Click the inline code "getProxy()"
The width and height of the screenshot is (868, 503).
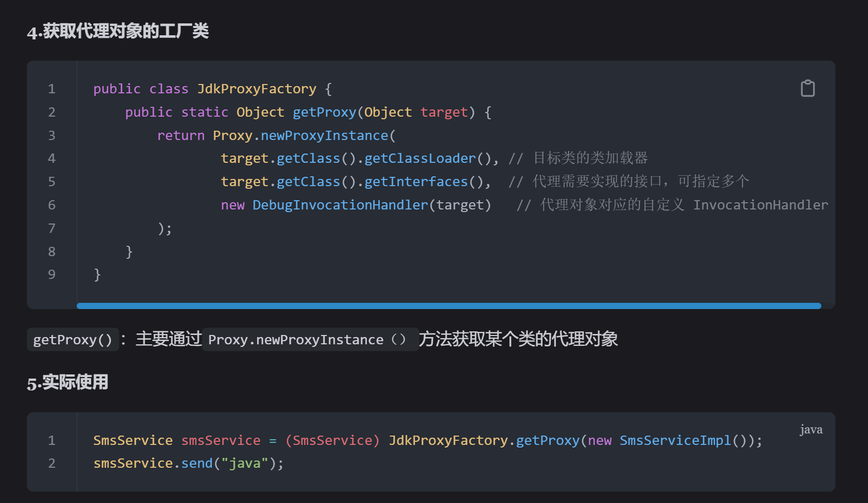pyautogui.click(x=73, y=340)
